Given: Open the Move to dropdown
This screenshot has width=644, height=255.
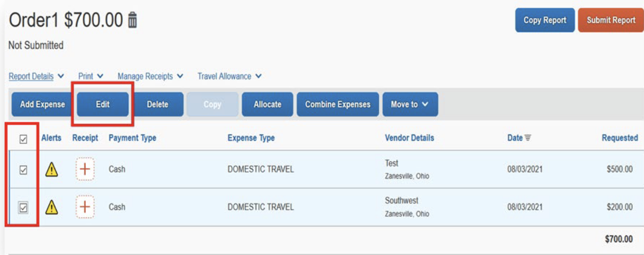Looking at the screenshot, I should click(x=410, y=105).
